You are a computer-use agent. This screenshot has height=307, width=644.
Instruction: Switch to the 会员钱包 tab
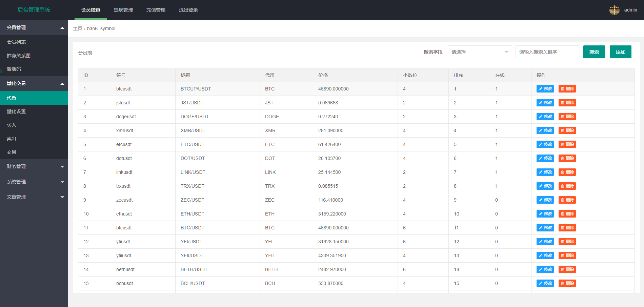pyautogui.click(x=91, y=10)
